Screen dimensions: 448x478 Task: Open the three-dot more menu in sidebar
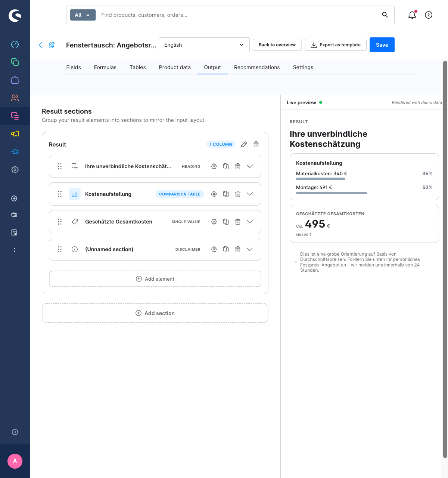point(14,250)
